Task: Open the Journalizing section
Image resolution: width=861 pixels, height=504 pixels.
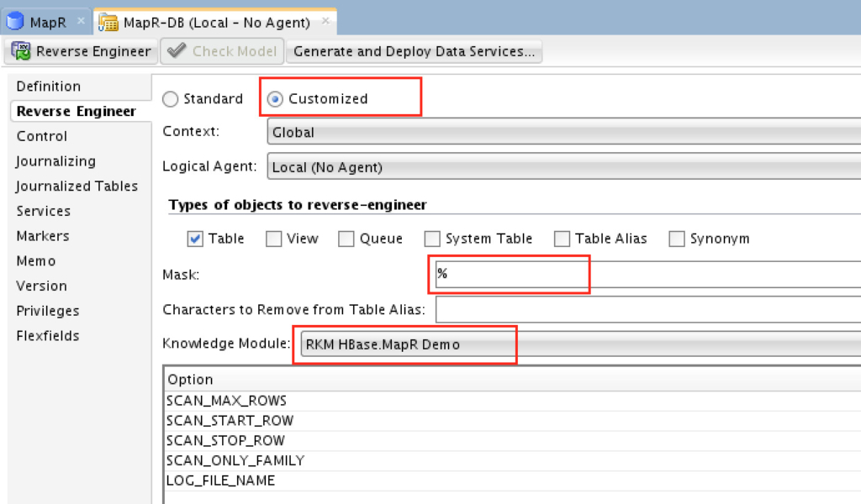Action: 55,161
